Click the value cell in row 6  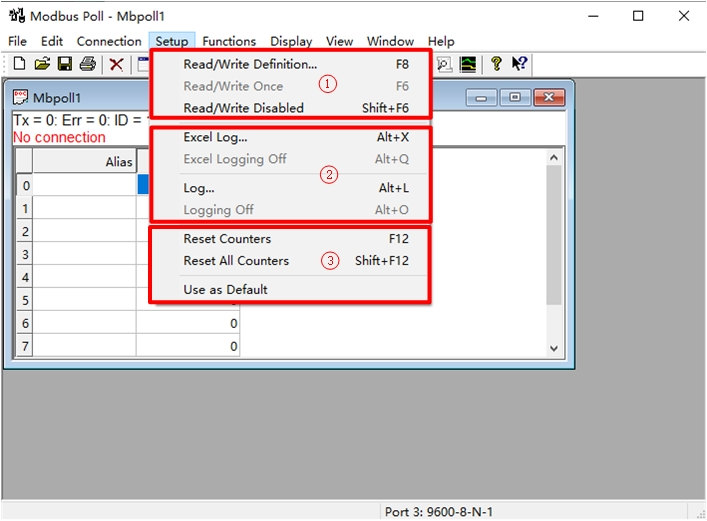click(188, 323)
